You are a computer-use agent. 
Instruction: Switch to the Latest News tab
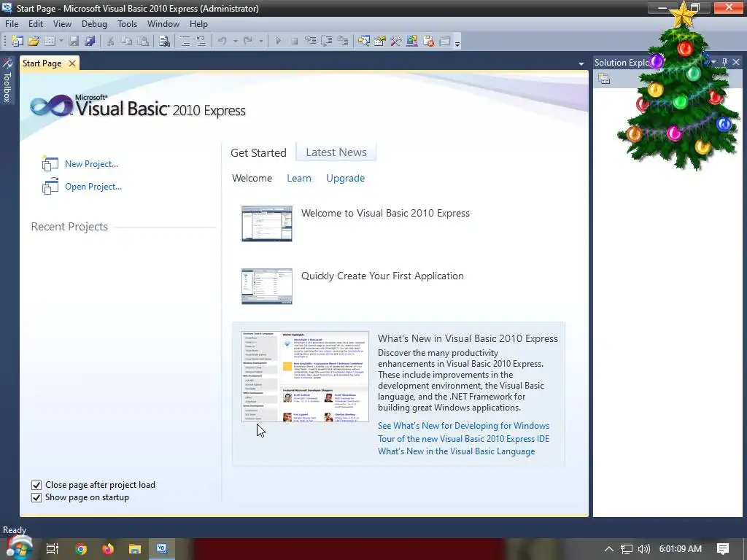coord(336,152)
